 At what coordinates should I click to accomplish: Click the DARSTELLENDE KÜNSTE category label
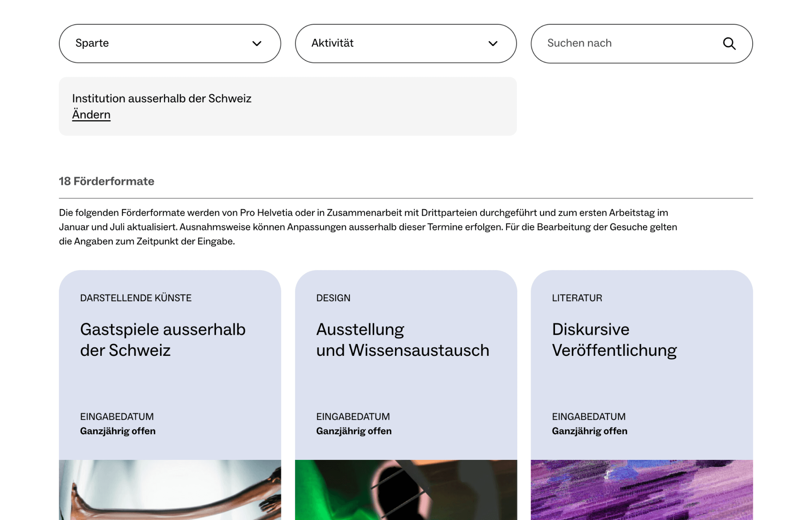136,298
